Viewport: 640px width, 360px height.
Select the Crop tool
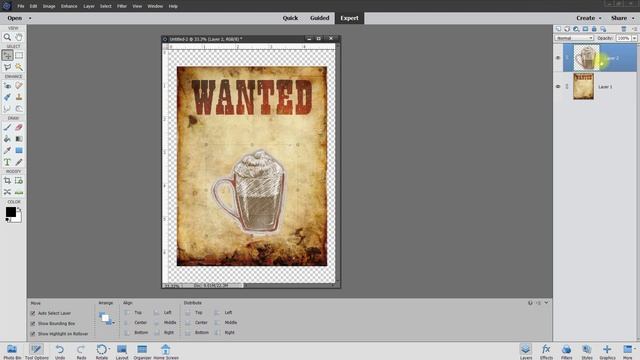click(7, 180)
